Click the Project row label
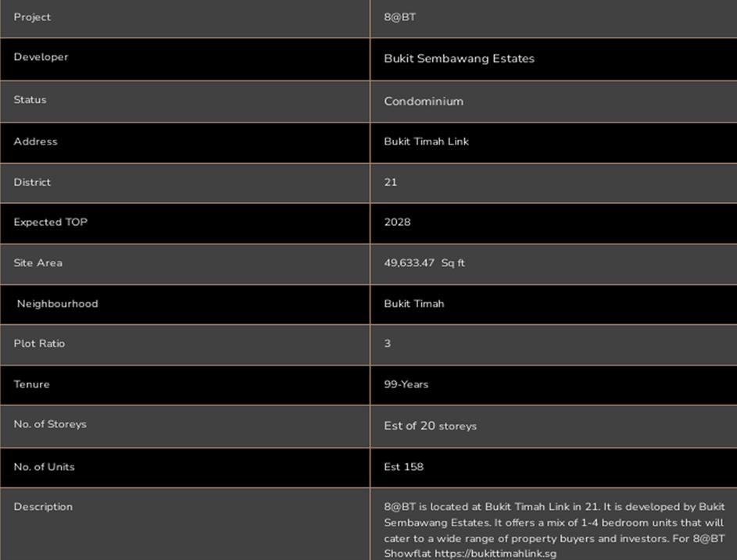This screenshot has width=737, height=560. tap(32, 17)
